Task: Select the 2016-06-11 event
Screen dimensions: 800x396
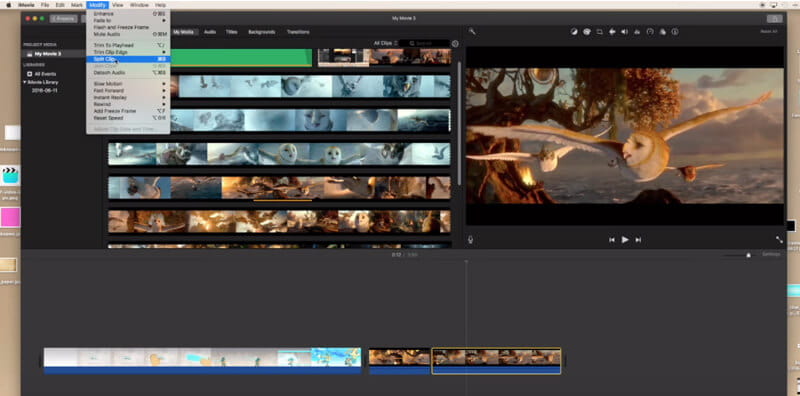Action: tap(44, 90)
